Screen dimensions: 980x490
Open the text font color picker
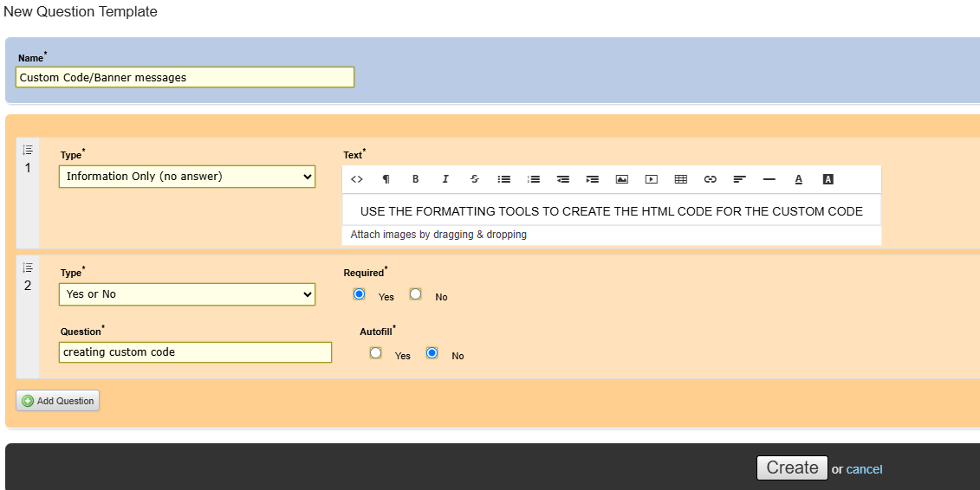798,179
